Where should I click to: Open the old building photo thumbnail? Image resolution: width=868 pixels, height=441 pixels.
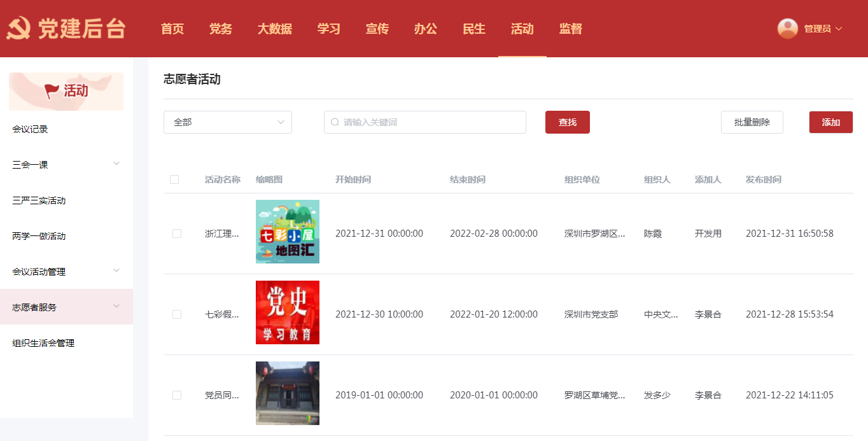point(287,393)
